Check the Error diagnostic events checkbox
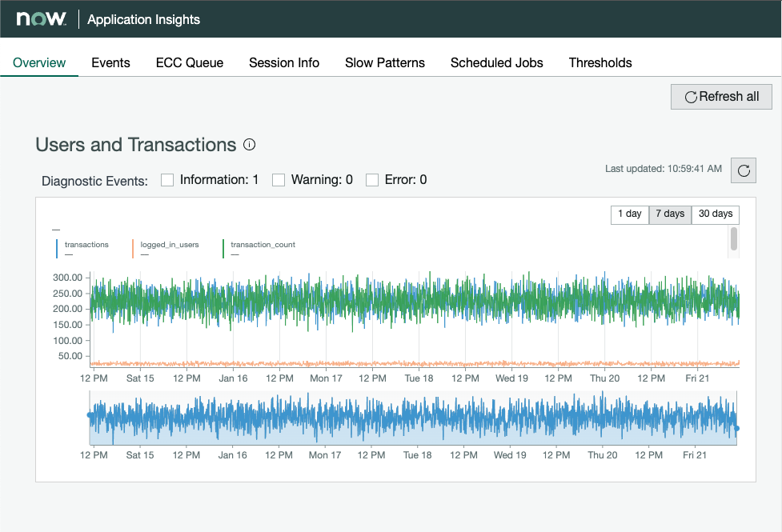 372,180
